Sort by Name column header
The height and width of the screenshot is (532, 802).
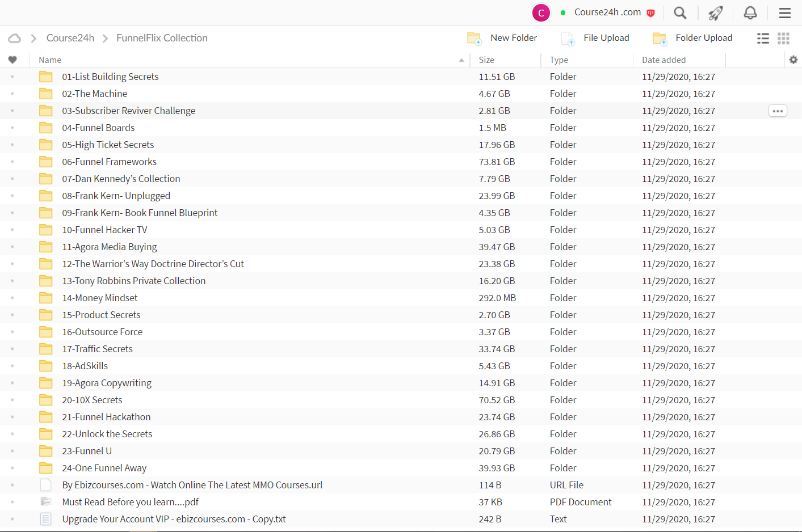coord(50,60)
